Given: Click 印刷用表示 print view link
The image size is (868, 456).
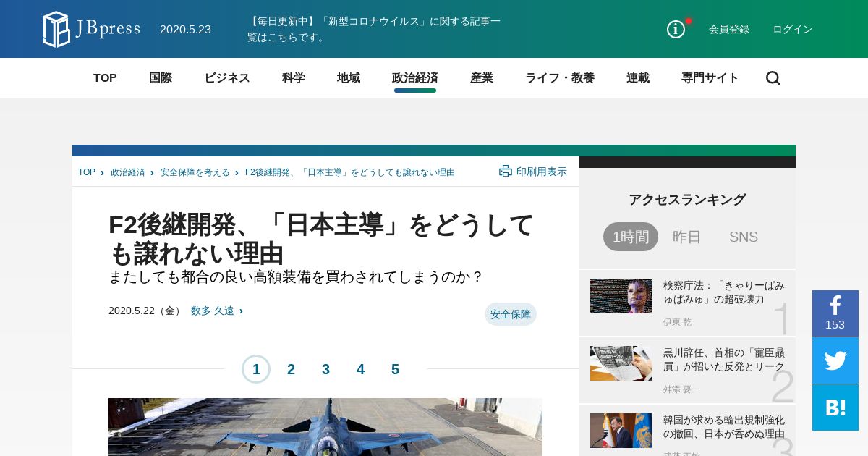Looking at the screenshot, I should [542, 172].
